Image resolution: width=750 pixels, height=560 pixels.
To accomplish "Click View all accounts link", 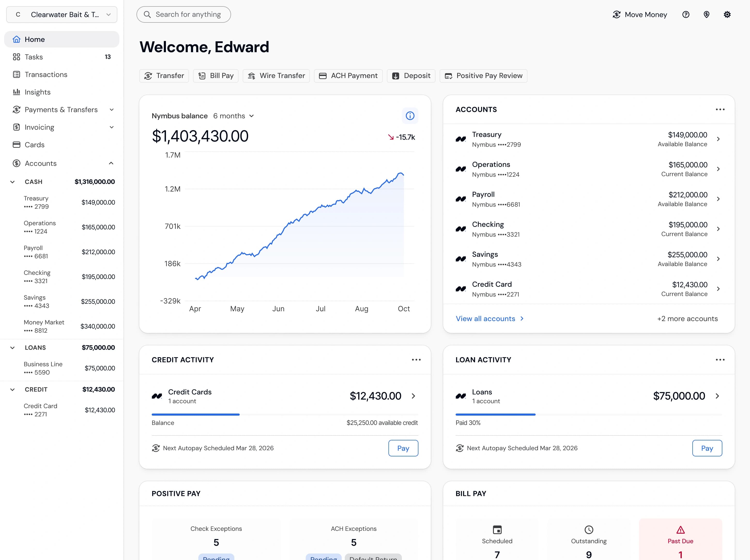I will click(489, 319).
